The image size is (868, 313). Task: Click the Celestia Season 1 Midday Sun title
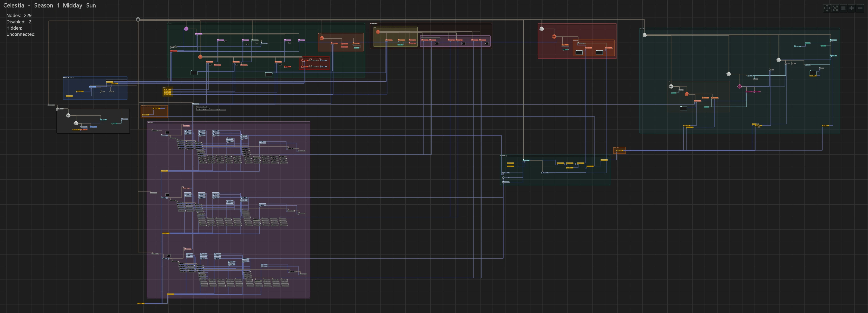click(50, 5)
